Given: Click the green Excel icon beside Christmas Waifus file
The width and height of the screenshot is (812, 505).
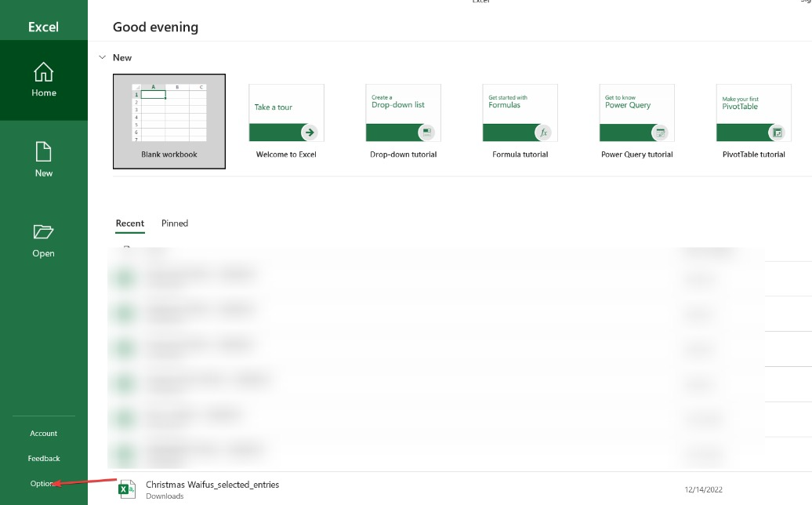Looking at the screenshot, I should 125,489.
